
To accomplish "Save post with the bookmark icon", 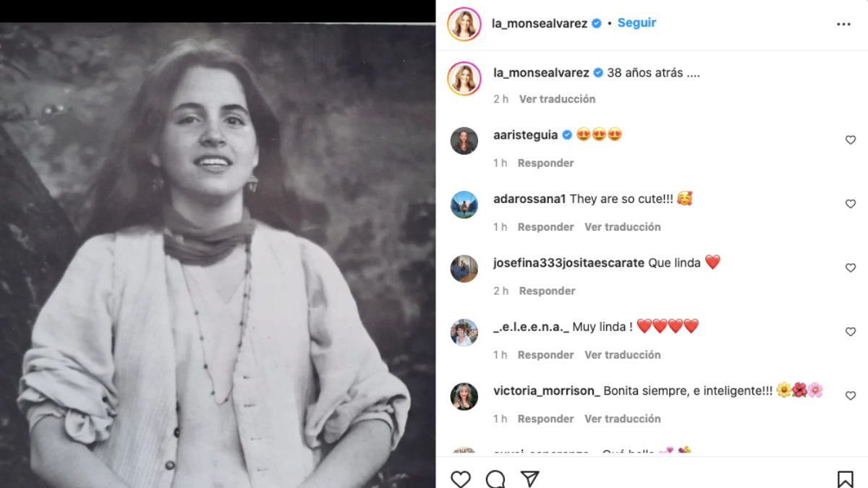I will point(845,479).
